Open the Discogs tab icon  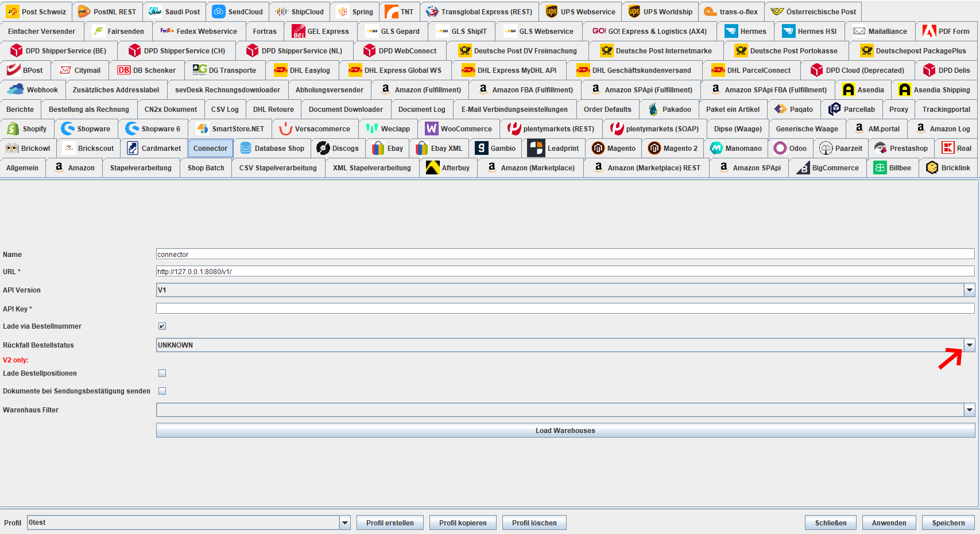(323, 148)
